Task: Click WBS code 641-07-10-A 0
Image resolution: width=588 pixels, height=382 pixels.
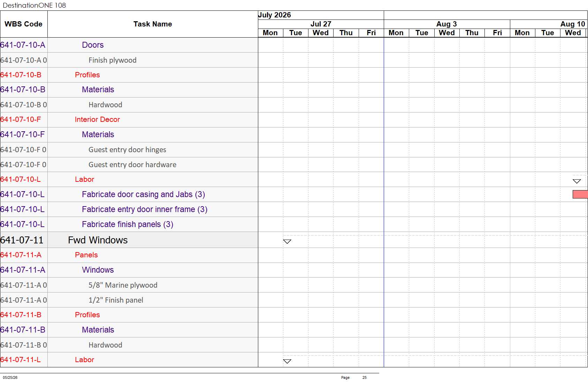Action: (x=24, y=60)
